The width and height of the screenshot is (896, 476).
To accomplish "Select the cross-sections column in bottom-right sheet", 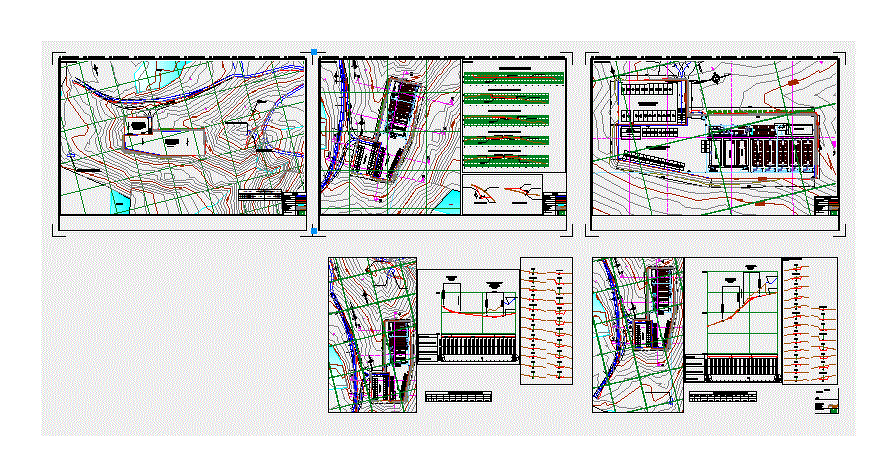I will pyautogui.click(x=811, y=320).
